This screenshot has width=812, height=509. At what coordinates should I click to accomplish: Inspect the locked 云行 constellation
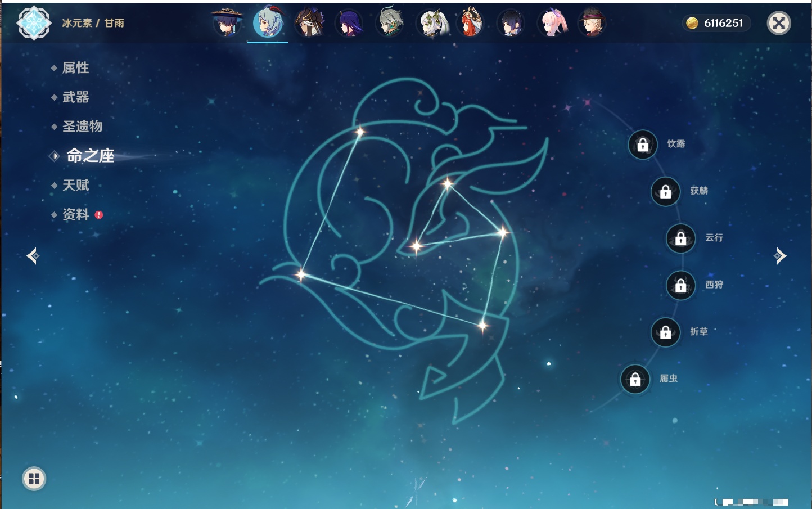(680, 238)
